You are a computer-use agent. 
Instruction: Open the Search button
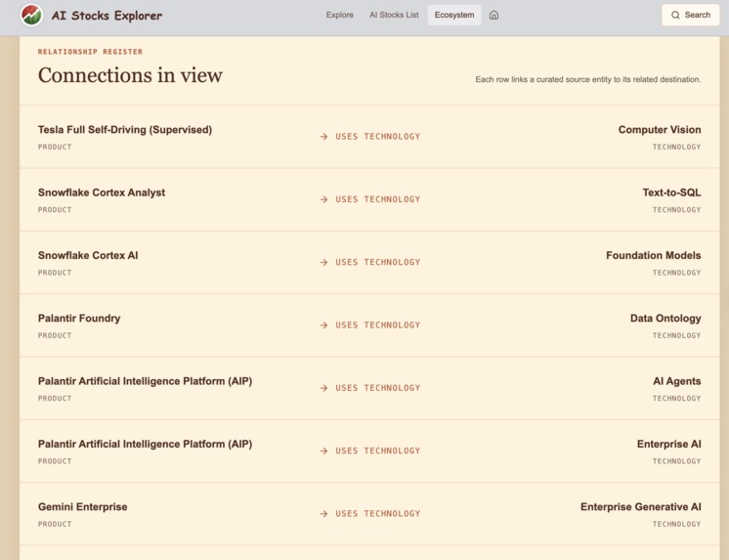[x=691, y=15]
